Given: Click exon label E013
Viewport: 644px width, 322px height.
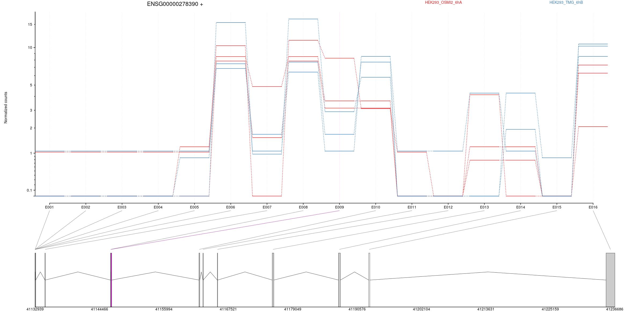Looking at the screenshot, I should (484, 207).
